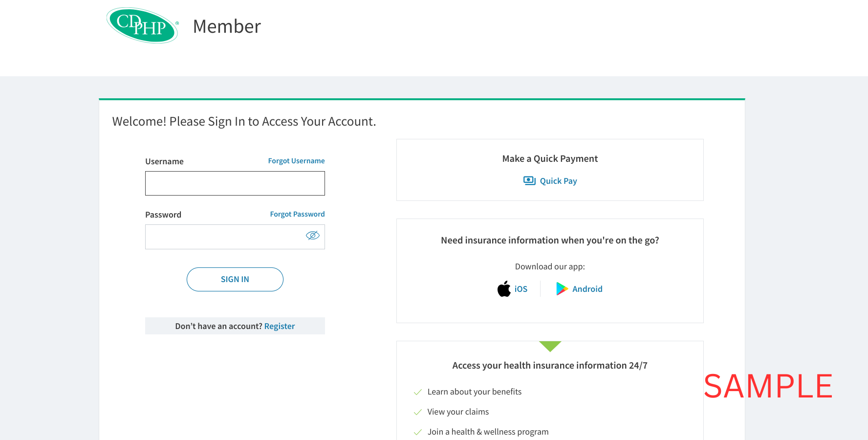Click the CDPHP logo
Viewport: 868px width, 440px height.
(x=142, y=25)
